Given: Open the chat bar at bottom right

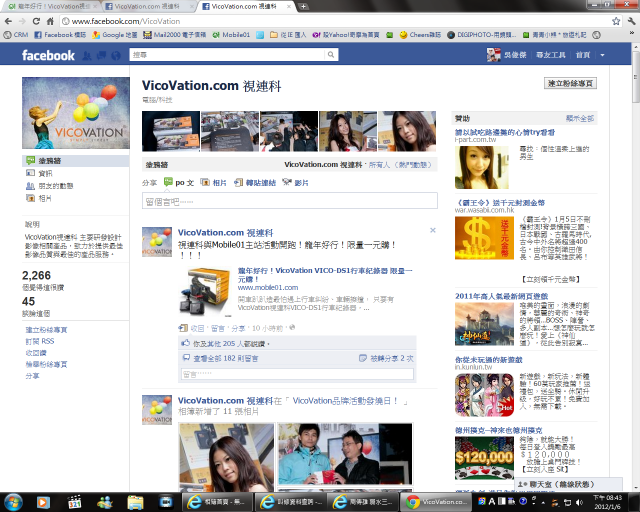Looking at the screenshot, I should [x=568, y=484].
